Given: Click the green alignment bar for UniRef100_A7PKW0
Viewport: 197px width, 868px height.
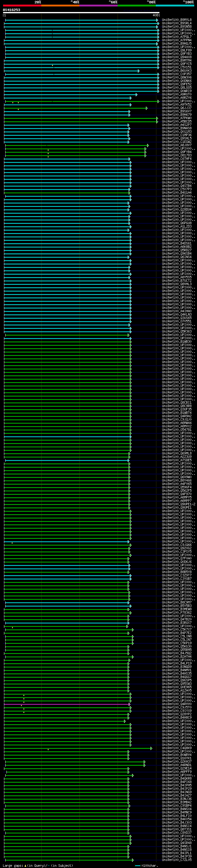Looking at the screenshot, I should 81,118.
